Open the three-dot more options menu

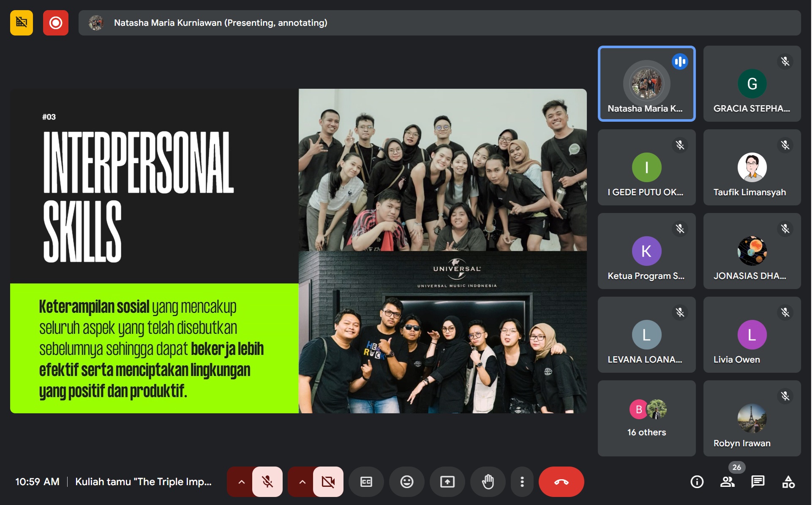tap(522, 482)
